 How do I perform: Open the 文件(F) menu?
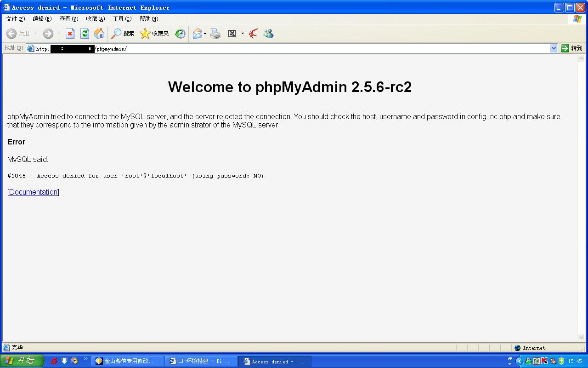click(16, 19)
